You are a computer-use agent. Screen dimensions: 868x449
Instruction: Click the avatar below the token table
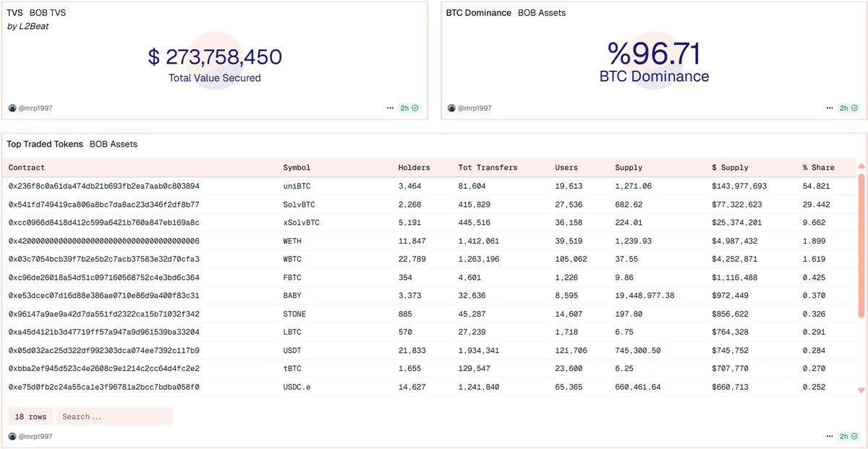click(x=12, y=436)
